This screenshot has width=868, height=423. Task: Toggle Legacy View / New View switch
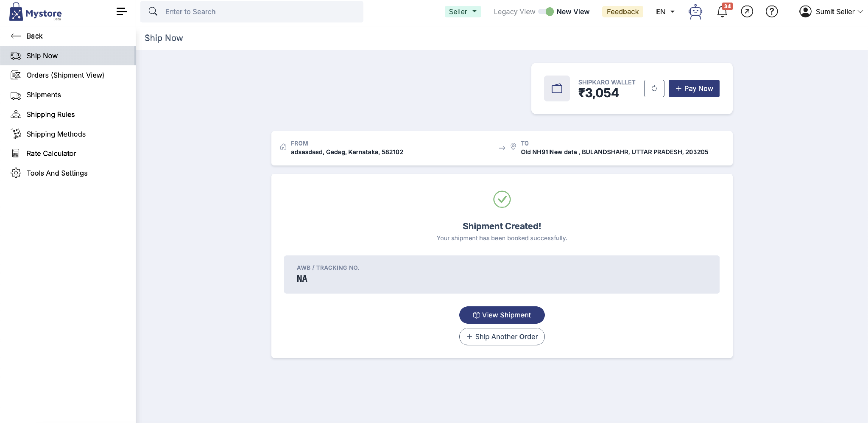pos(546,11)
